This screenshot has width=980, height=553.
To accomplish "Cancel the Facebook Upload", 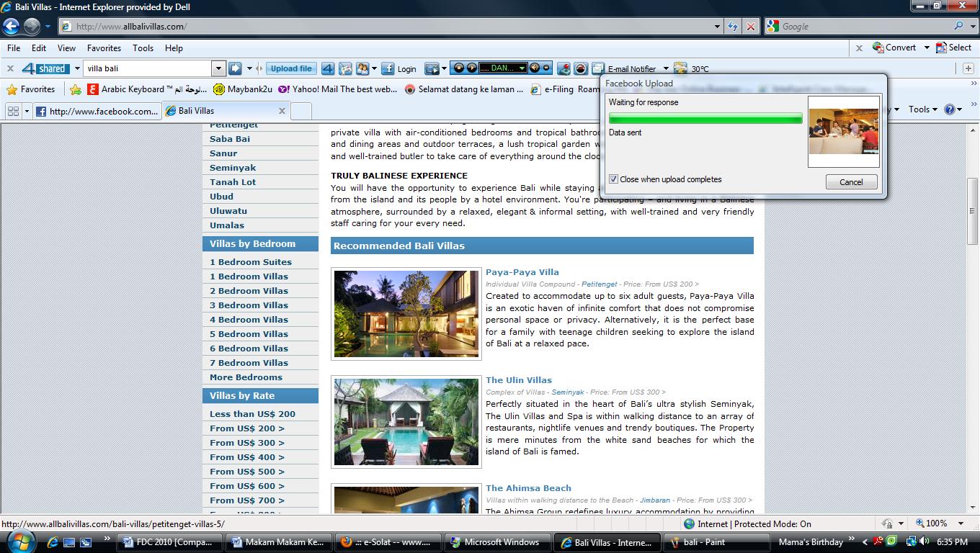I will click(851, 182).
